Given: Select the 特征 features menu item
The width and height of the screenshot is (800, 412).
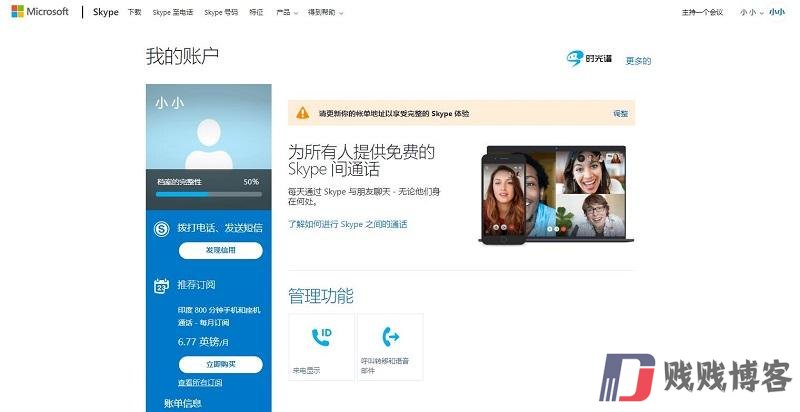Looking at the screenshot, I should point(256,12).
